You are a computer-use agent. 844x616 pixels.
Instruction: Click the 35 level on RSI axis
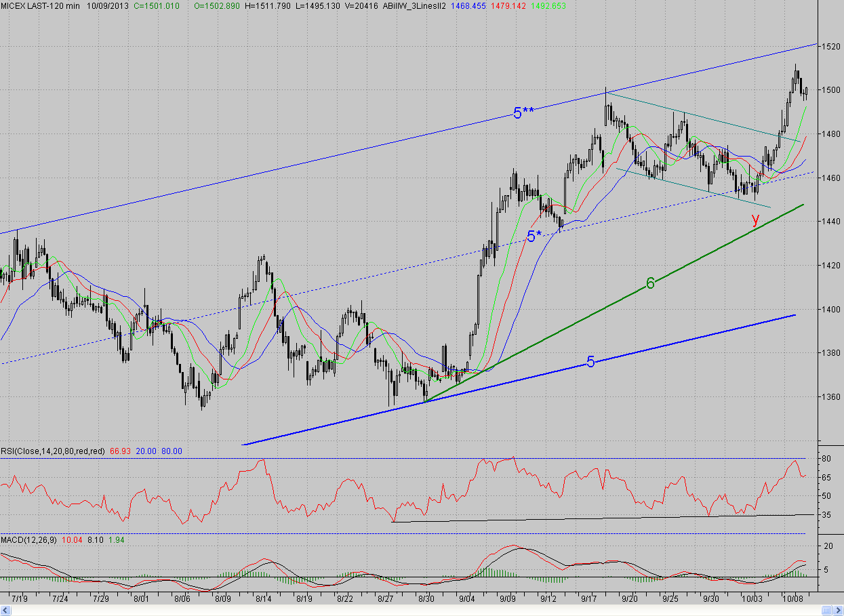[828, 516]
